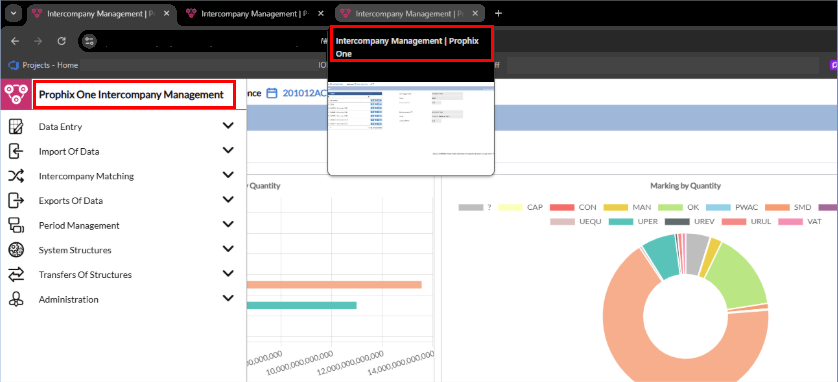Expand the Intercompany Matching chevron
The width and height of the screenshot is (838, 382).
pos(228,175)
